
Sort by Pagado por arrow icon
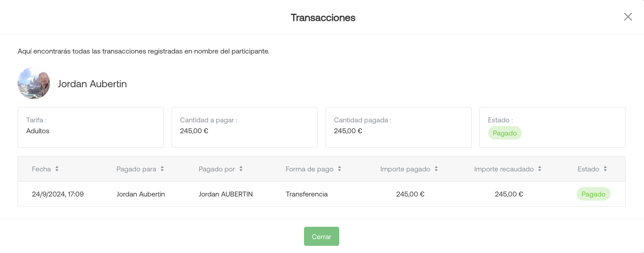coord(241,169)
